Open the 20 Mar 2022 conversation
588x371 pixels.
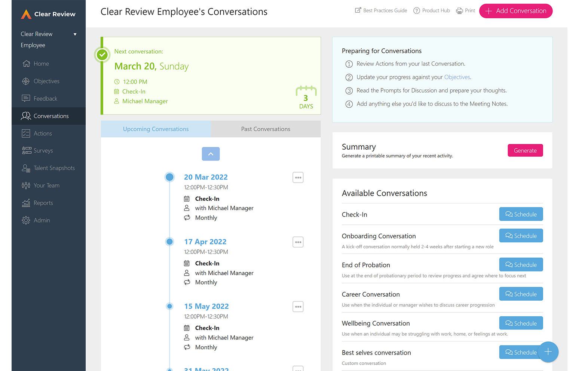206,177
